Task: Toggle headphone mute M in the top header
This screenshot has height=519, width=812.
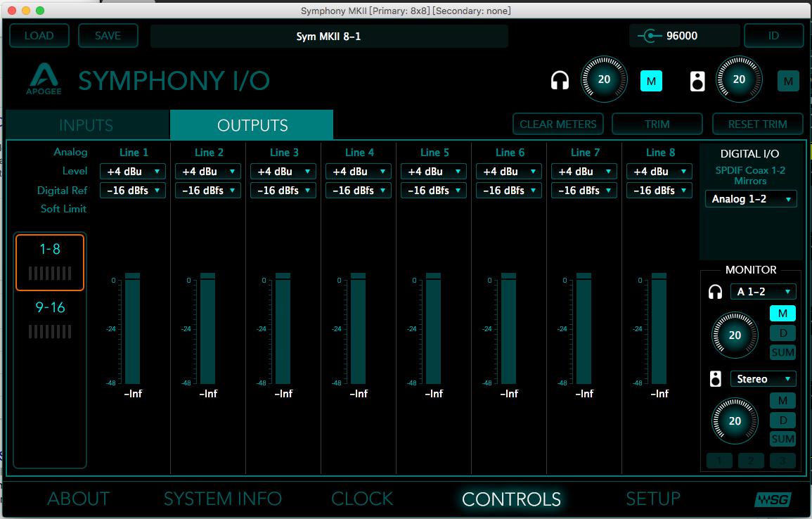Action: coord(651,82)
